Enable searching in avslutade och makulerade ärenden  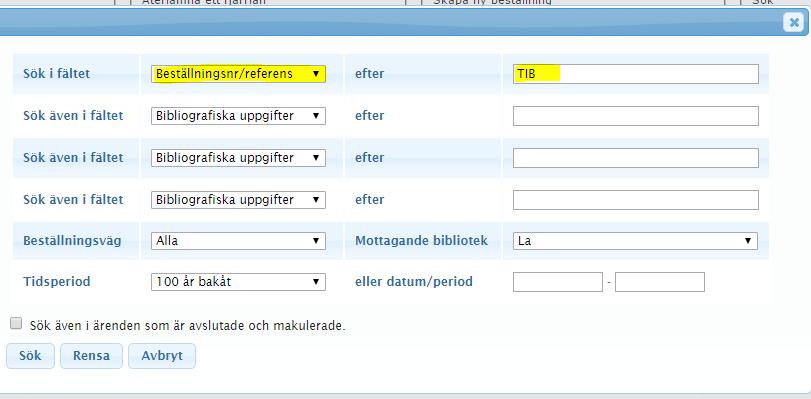point(16,324)
